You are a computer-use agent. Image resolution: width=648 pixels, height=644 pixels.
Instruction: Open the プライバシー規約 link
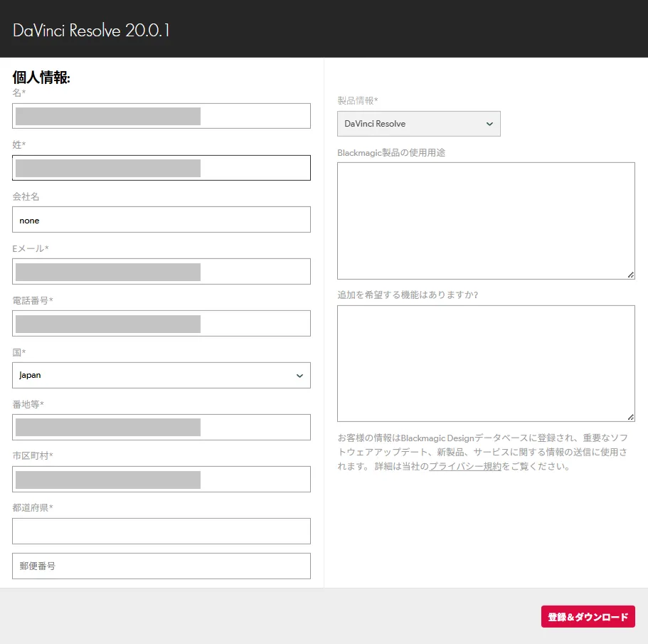(465, 466)
